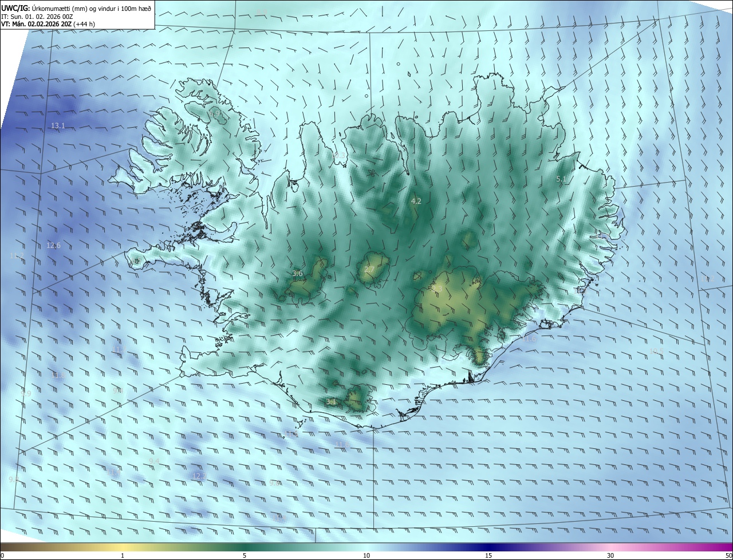733x560 pixels.
Task: Click the '13.1' value west of Westfjords
Action: click(x=58, y=125)
